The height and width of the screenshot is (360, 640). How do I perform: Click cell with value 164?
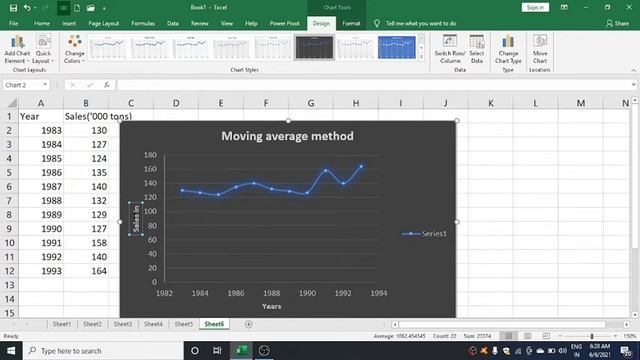pos(86,271)
